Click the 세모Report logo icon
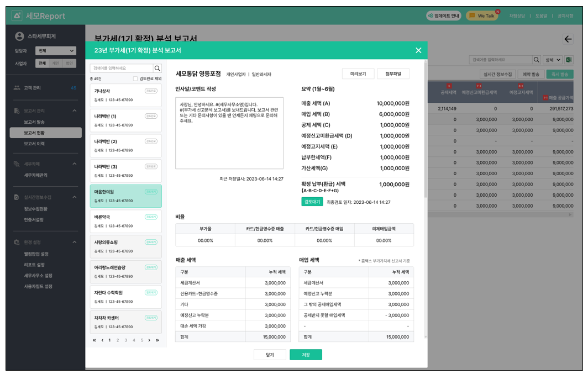The width and height of the screenshot is (588, 374). click(17, 16)
